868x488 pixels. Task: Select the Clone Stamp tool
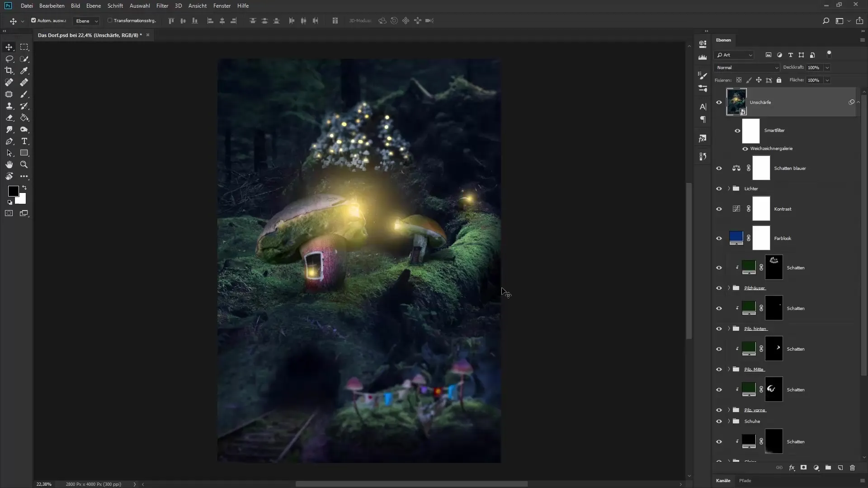9,106
